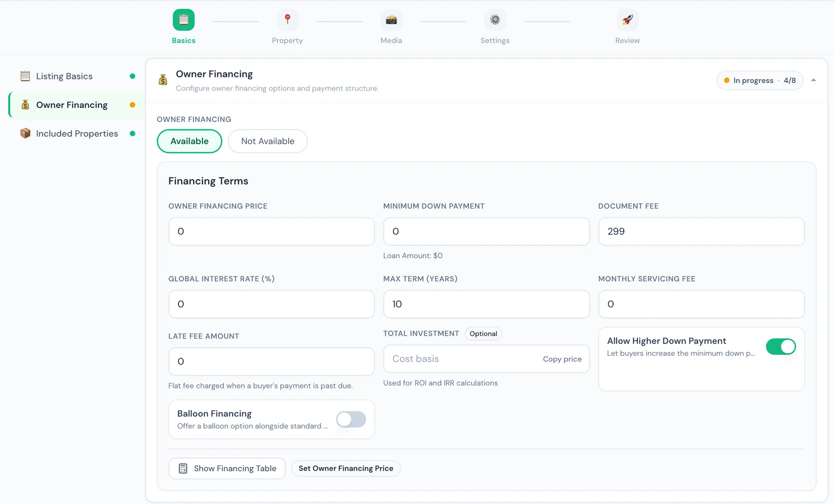Click the Owner Financing money bag sidebar icon
Screen dimensions: 834x504
point(25,105)
